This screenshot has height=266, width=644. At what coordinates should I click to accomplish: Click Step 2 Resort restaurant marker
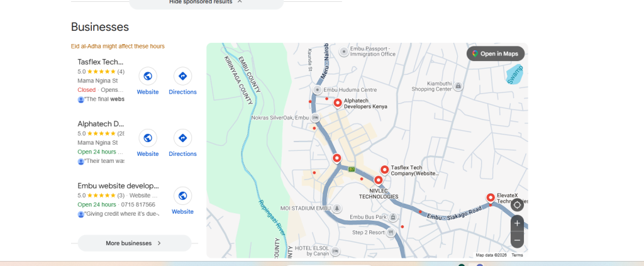coord(391,232)
